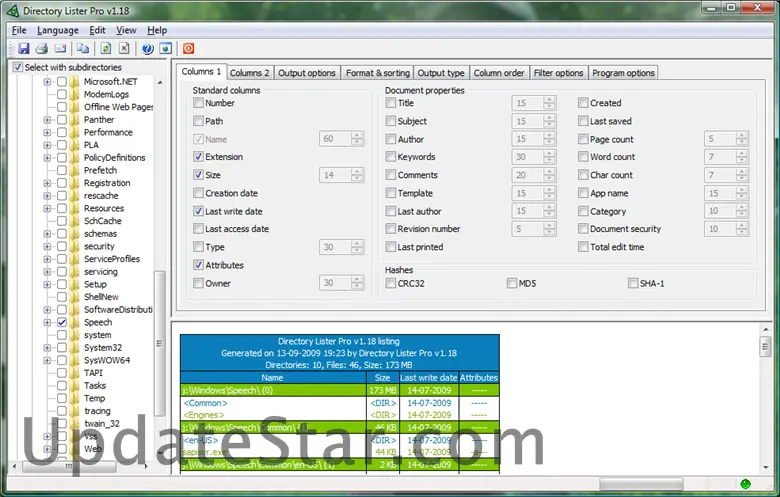Image resolution: width=780 pixels, height=497 pixels.
Task: Click the Size column width field showing 14
Action: [x=336, y=175]
